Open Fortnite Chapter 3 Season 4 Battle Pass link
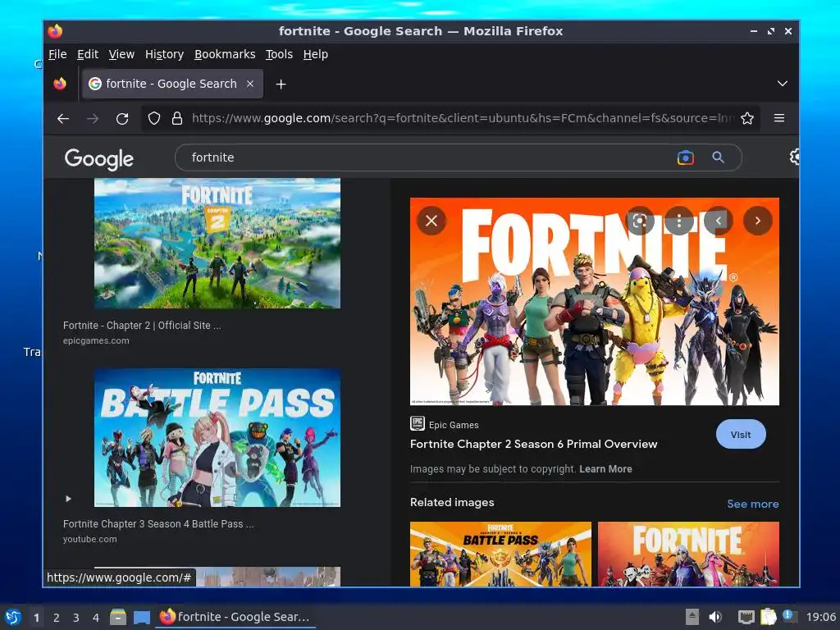This screenshot has height=630, width=840. coord(158,524)
